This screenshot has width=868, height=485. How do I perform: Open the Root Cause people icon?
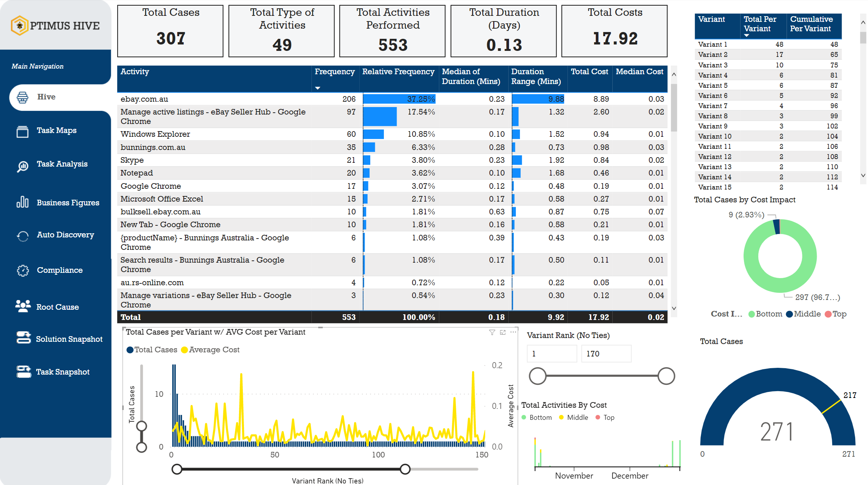tap(23, 306)
